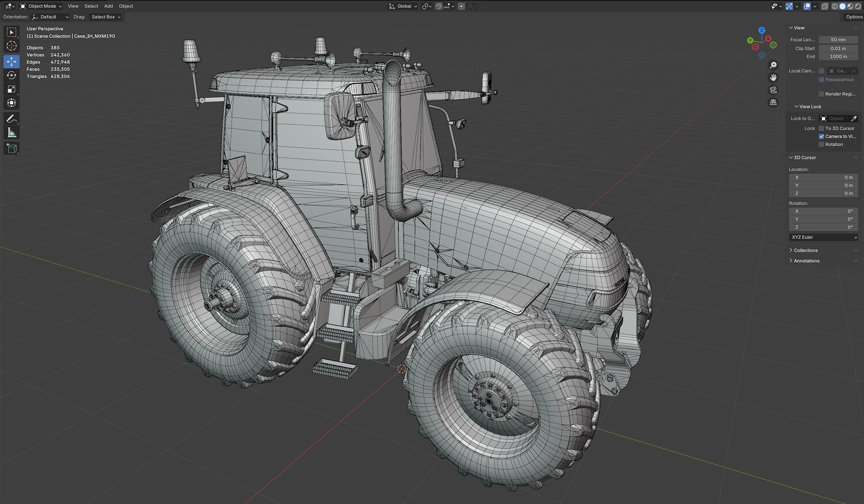The height and width of the screenshot is (504, 864).
Task: Open the Drag Select Box dropdown
Action: click(x=106, y=17)
